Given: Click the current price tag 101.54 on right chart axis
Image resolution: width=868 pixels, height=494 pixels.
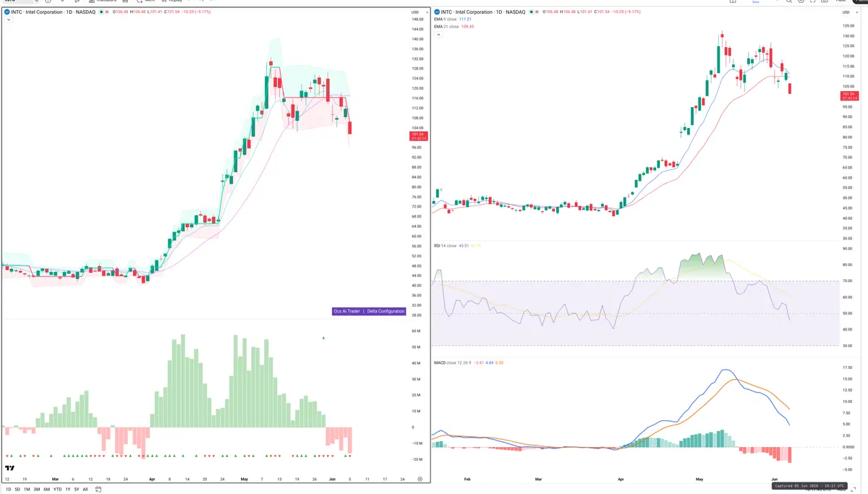Looking at the screenshot, I should pyautogui.click(x=848, y=96).
